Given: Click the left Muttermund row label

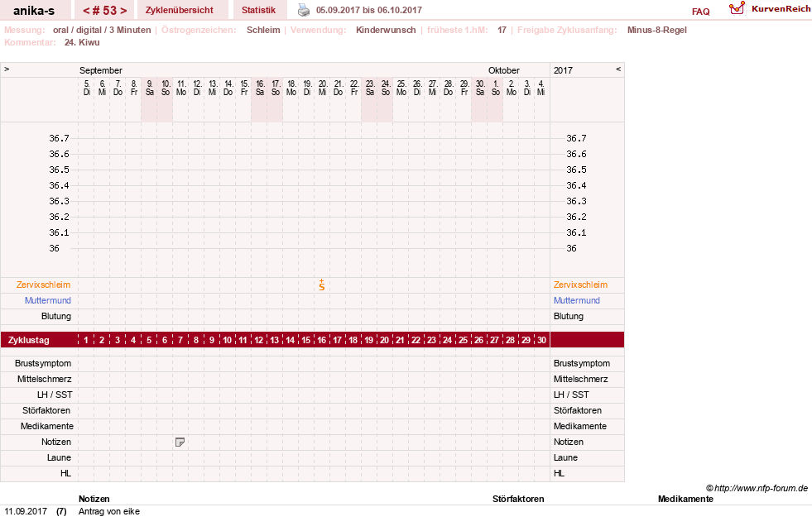Looking at the screenshot, I should [x=48, y=300].
